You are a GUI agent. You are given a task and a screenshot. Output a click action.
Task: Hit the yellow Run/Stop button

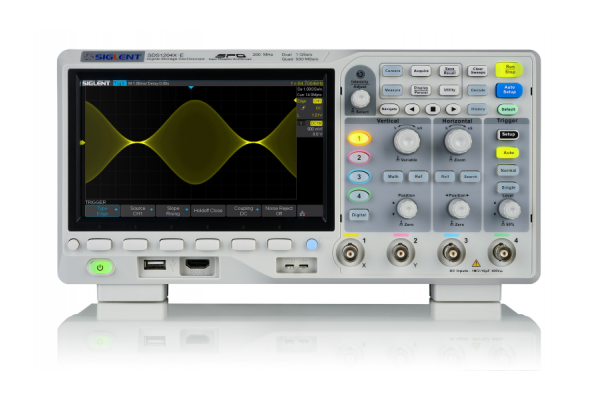tap(509, 70)
